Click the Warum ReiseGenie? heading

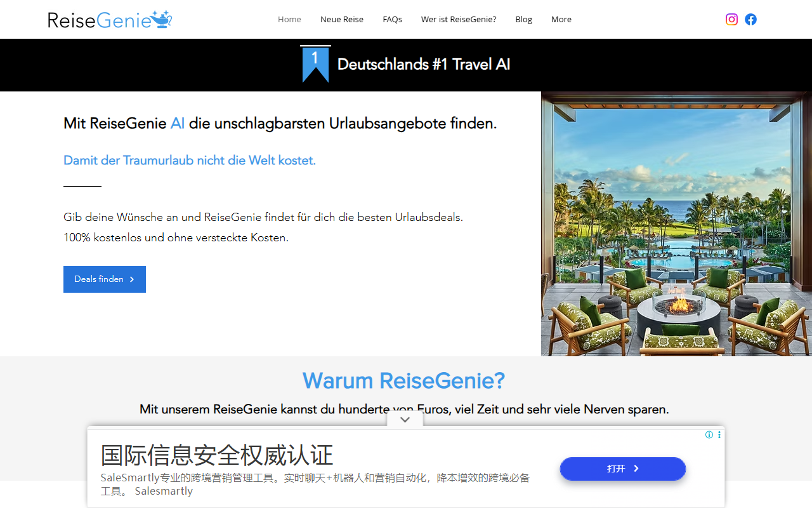point(404,380)
